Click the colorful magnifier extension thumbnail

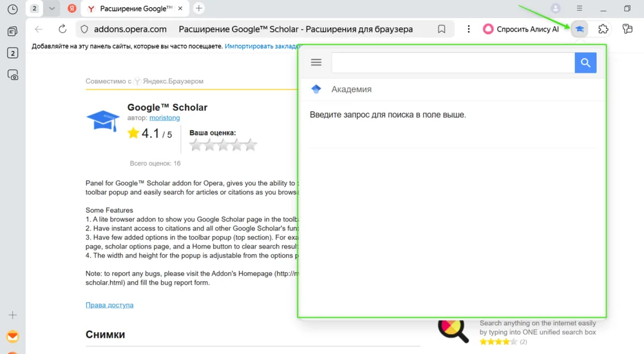[453, 330]
